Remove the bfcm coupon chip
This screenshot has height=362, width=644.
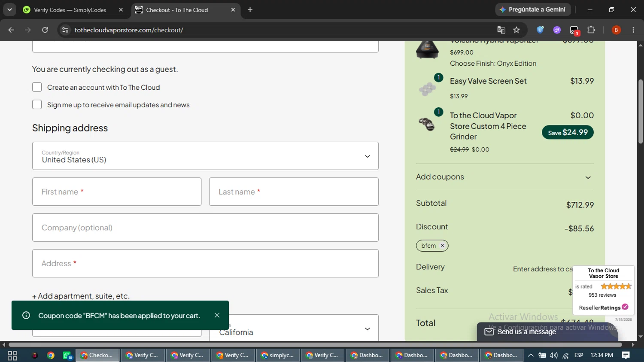442,246
